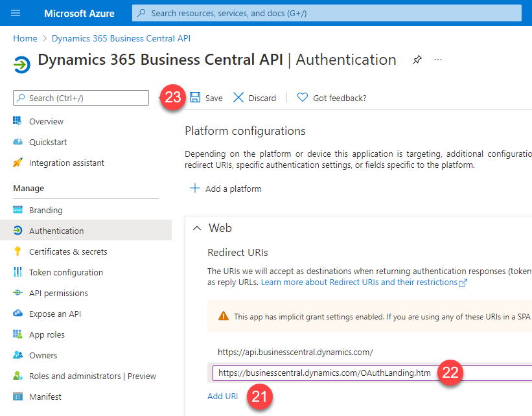Click Add URI link
The height and width of the screenshot is (416, 532).
pyautogui.click(x=222, y=397)
